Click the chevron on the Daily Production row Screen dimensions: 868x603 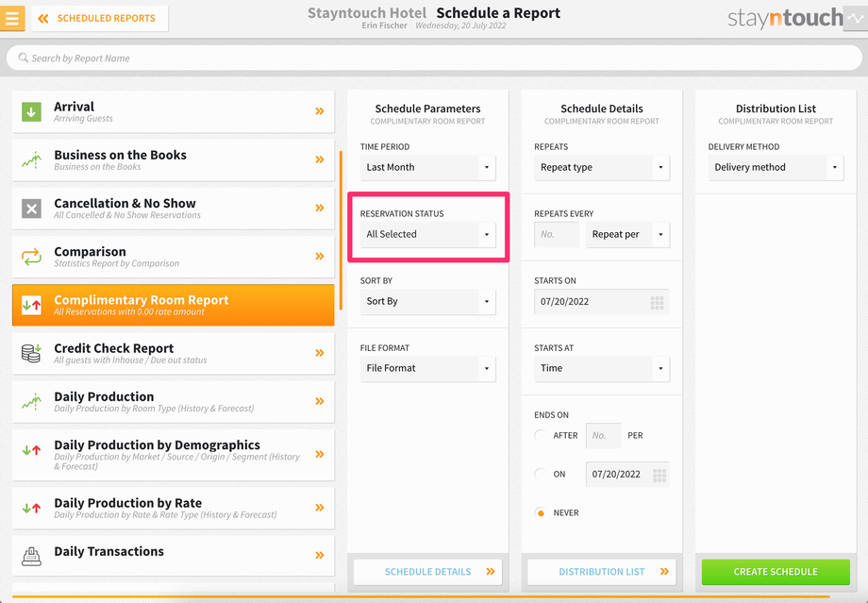pyautogui.click(x=320, y=401)
